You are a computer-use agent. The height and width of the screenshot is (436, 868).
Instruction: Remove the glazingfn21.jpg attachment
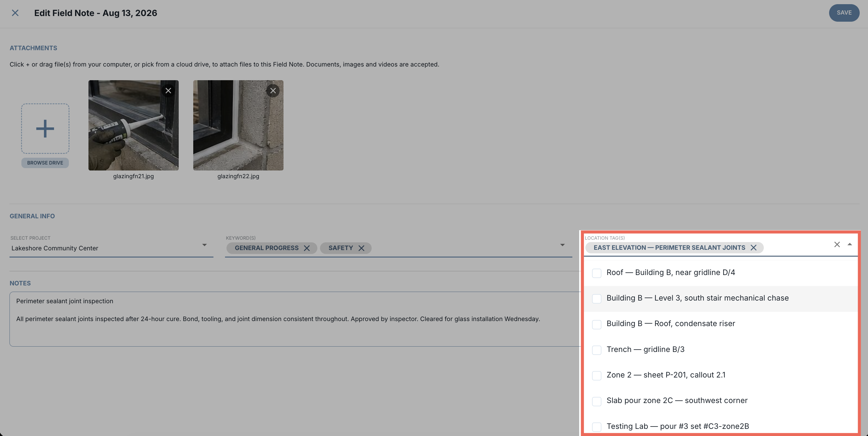(x=168, y=90)
